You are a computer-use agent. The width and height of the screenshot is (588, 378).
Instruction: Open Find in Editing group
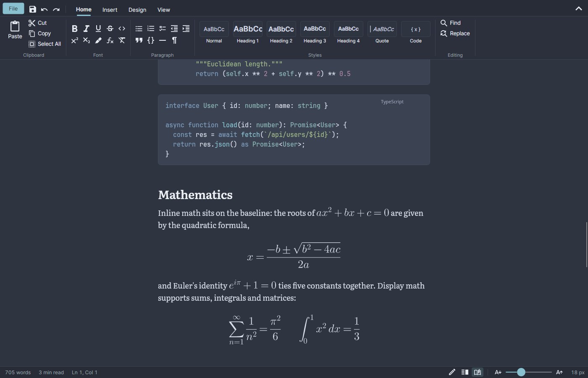pyautogui.click(x=451, y=23)
